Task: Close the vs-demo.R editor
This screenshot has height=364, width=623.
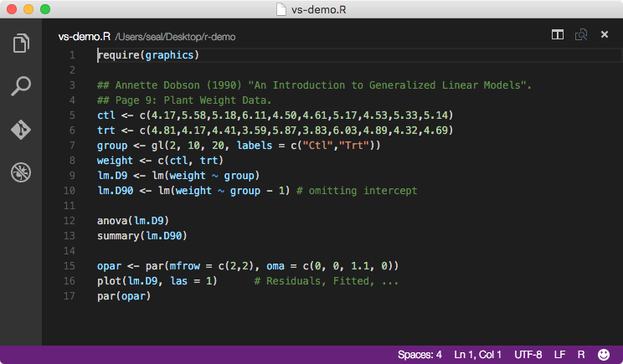Action: [x=604, y=35]
